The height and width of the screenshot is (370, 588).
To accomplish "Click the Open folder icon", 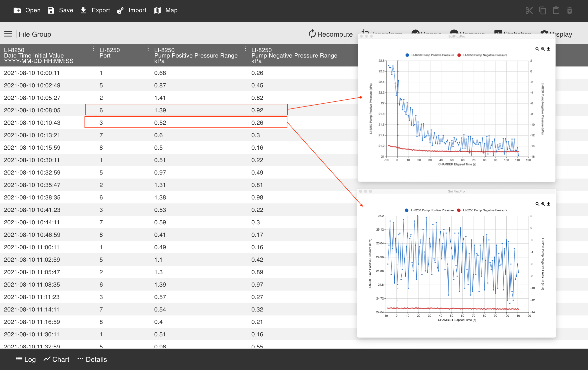I will point(17,10).
